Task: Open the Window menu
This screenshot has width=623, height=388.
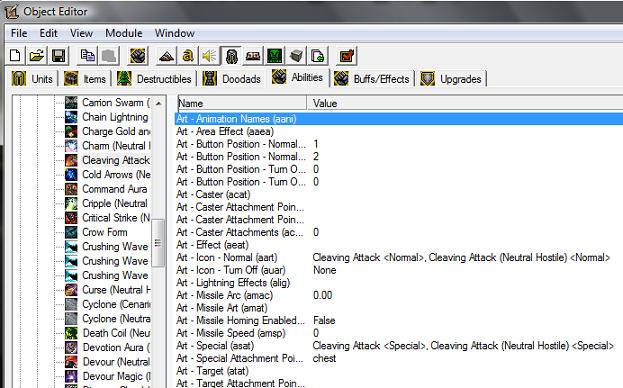Action: click(x=174, y=33)
